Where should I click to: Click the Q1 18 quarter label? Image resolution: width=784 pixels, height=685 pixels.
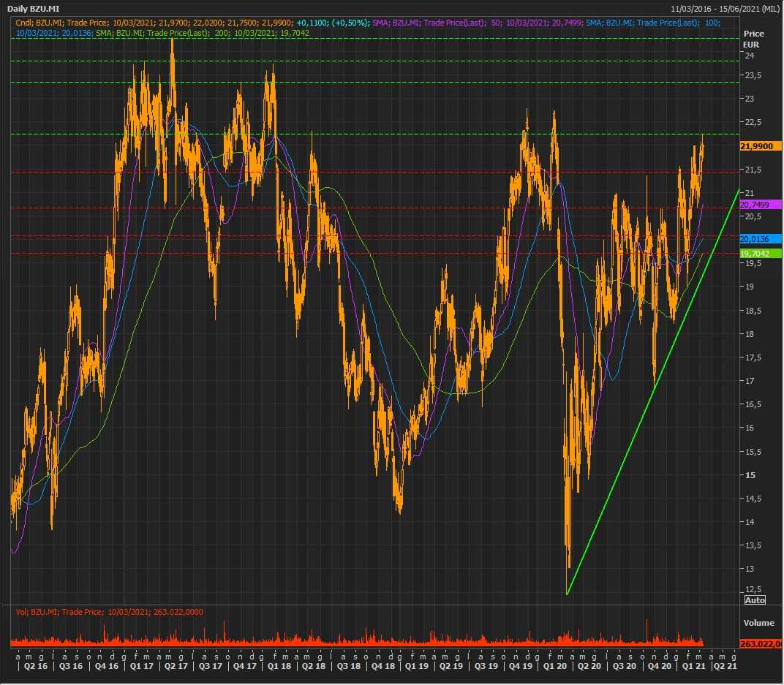click(279, 666)
